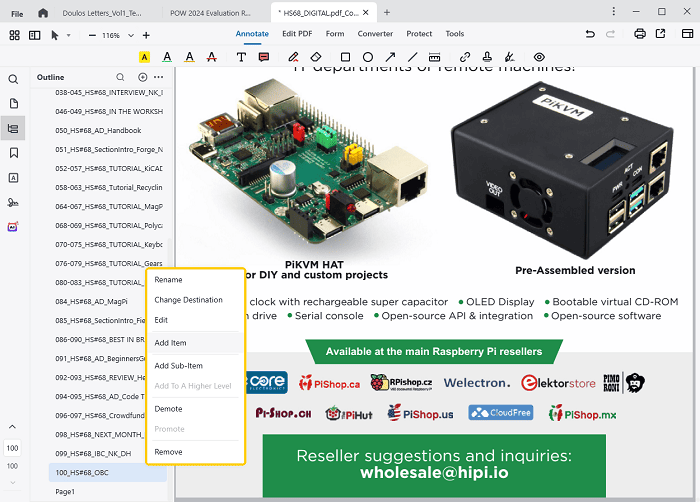Select the red strikethrough text tool
The height and width of the screenshot is (502, 700).
[x=212, y=57]
